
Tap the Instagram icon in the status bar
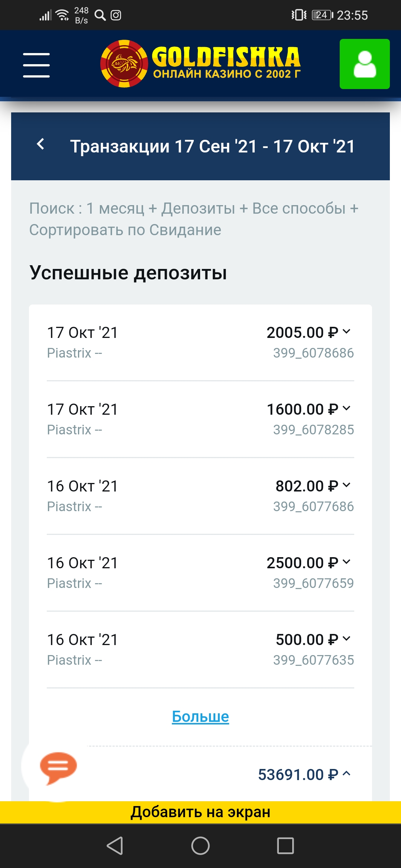click(x=116, y=15)
